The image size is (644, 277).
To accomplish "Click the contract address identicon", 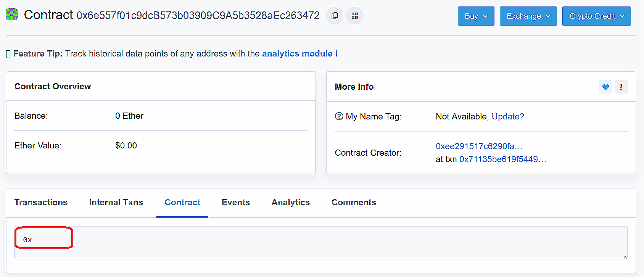I will coord(12,15).
